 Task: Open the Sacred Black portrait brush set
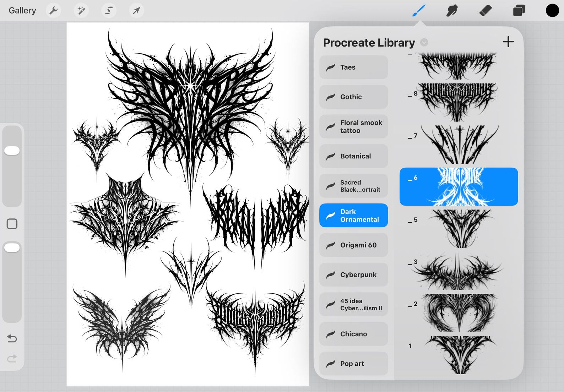(354, 186)
